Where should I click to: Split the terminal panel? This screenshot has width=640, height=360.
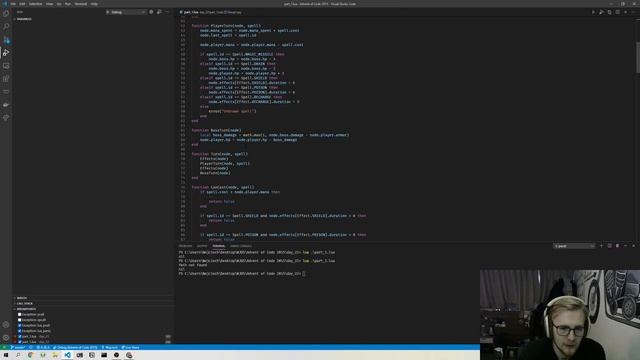609,246
